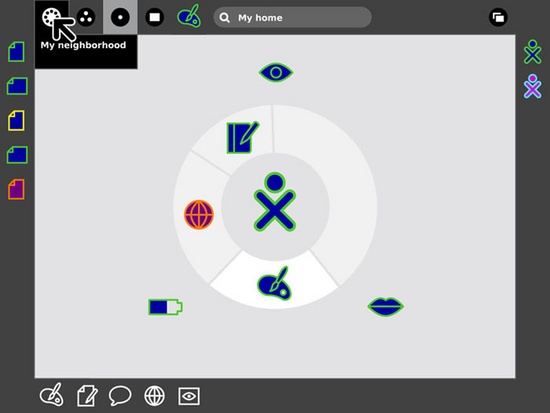
Task: Open the Write activity in the ring
Action: (x=243, y=137)
